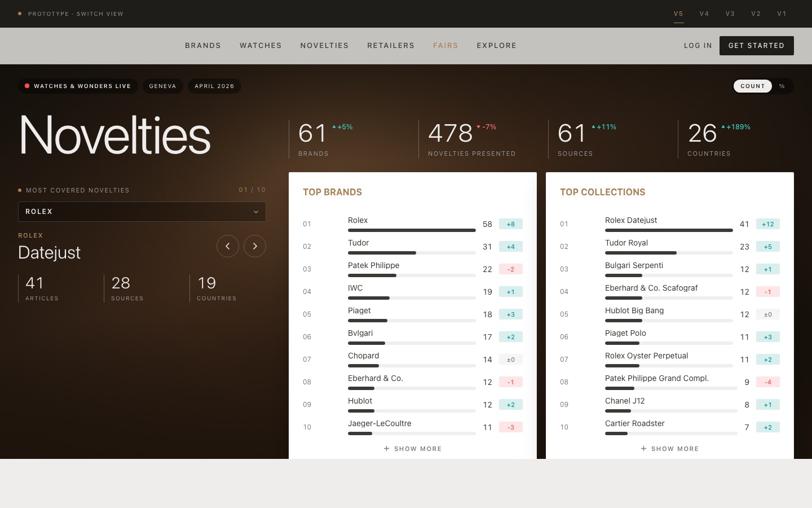Click the -4 badge for Patek Philippe Grand Compl.
Image resolution: width=812 pixels, height=508 pixels.
(768, 382)
